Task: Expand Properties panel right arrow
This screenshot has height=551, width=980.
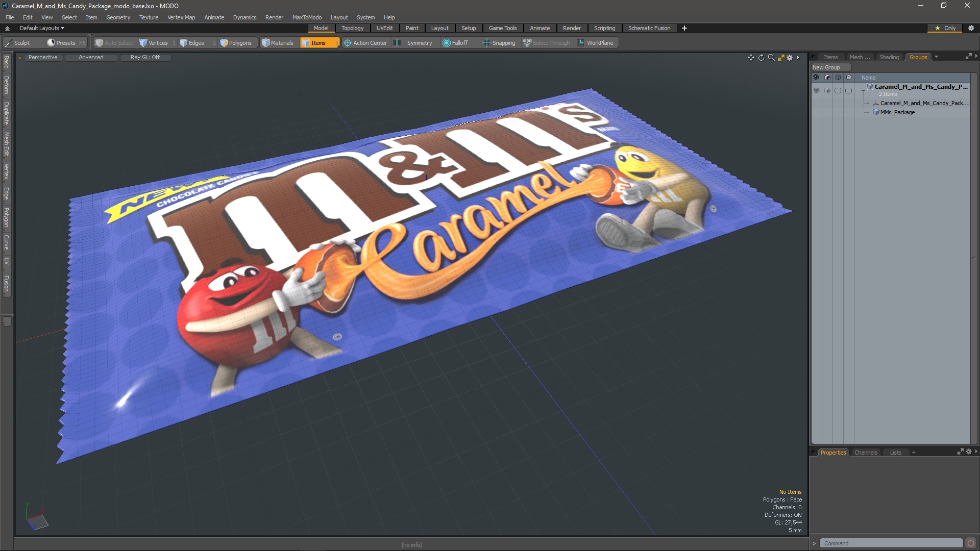Action: (976, 452)
